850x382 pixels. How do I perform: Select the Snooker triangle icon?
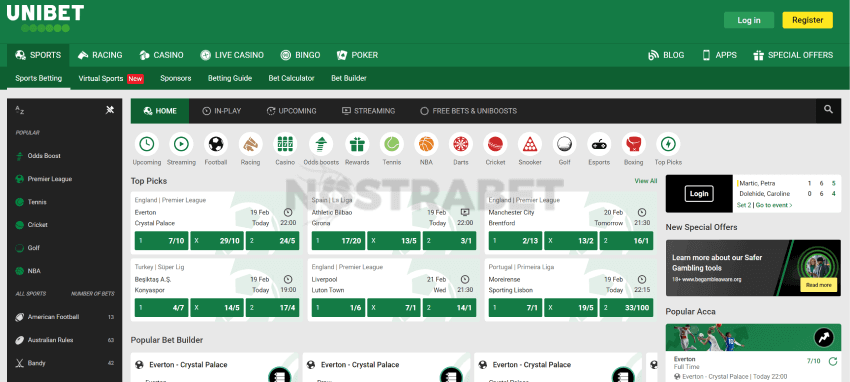pos(530,144)
